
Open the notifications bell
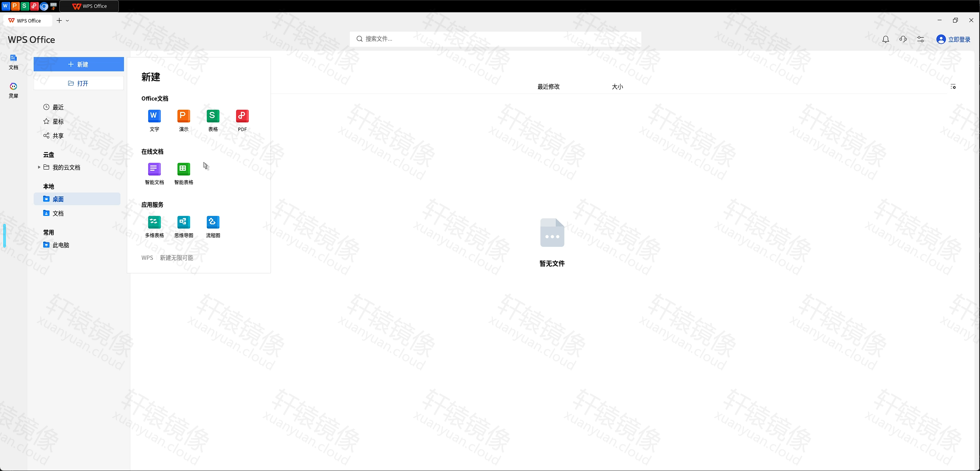point(886,39)
